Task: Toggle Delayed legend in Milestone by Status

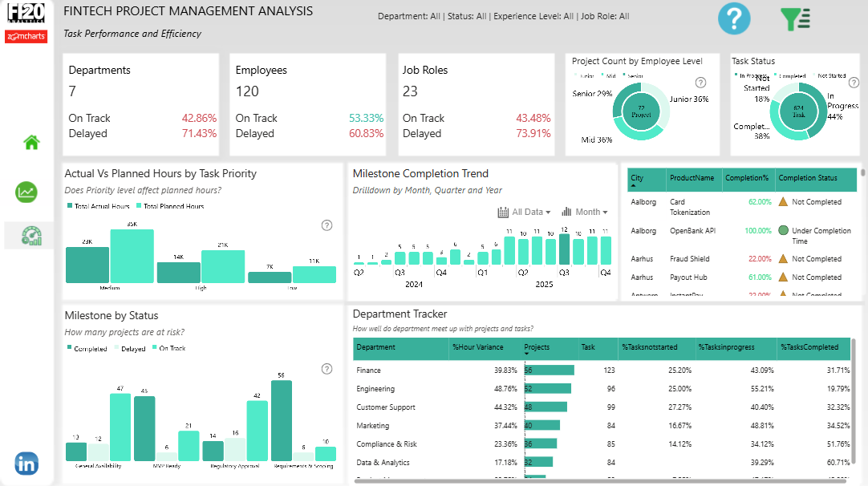Action: coord(130,348)
